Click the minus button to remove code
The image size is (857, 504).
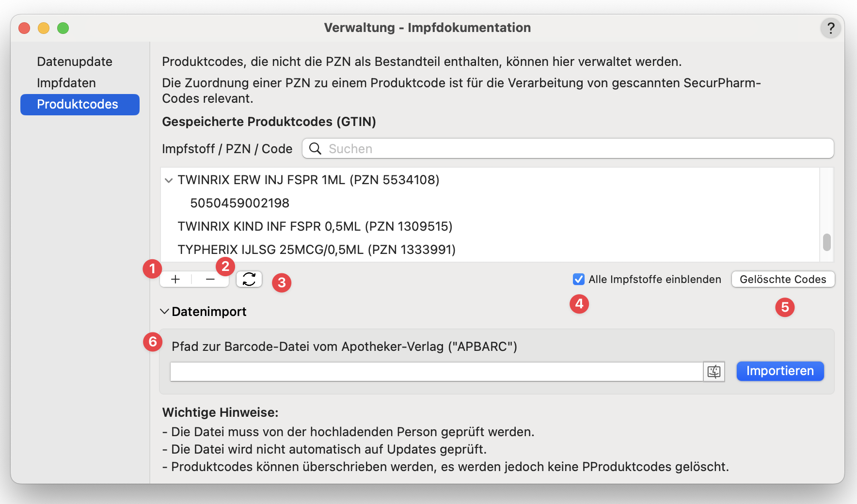pos(210,279)
